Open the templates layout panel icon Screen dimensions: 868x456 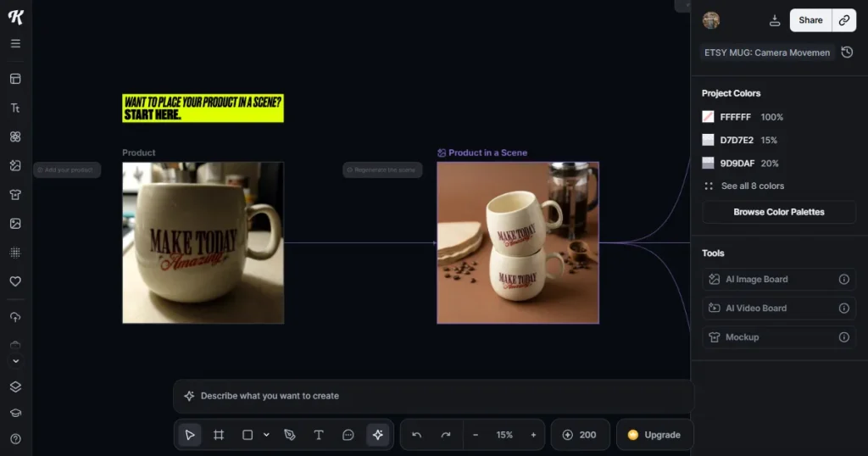click(15, 79)
